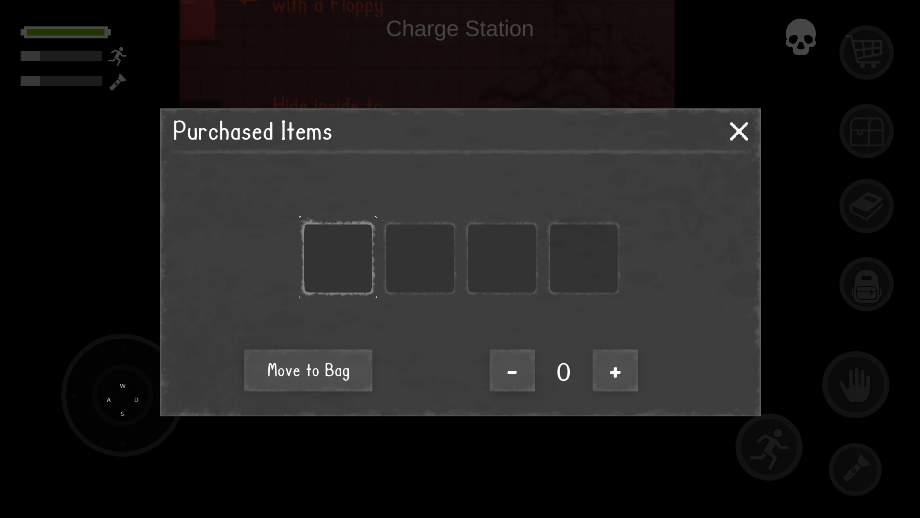Tap the running sprint action button
The height and width of the screenshot is (518, 920).
(769, 447)
